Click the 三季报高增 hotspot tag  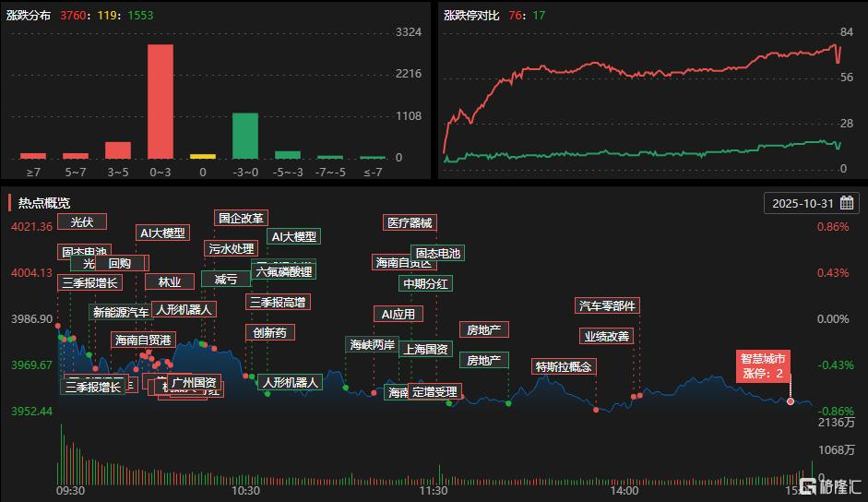click(278, 302)
